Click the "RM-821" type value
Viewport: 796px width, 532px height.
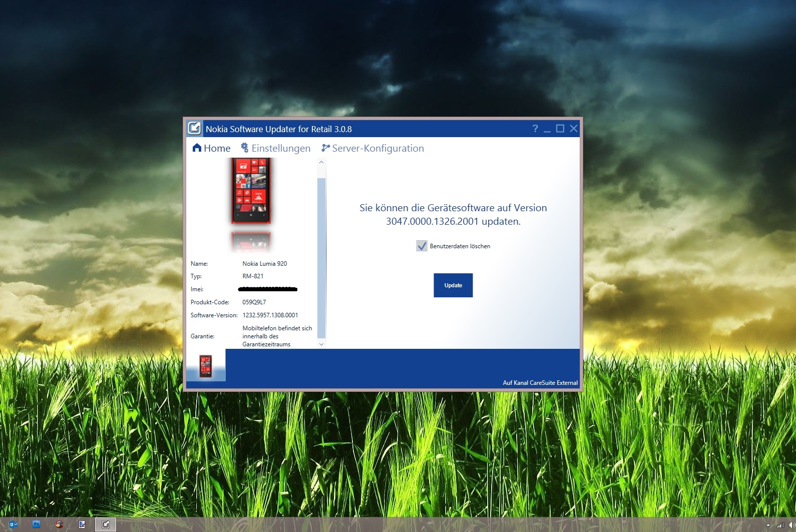click(x=253, y=276)
